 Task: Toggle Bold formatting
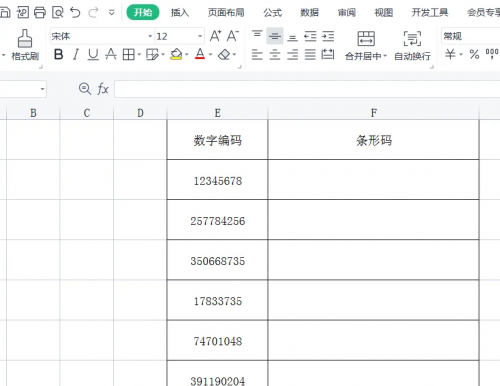pos(59,54)
